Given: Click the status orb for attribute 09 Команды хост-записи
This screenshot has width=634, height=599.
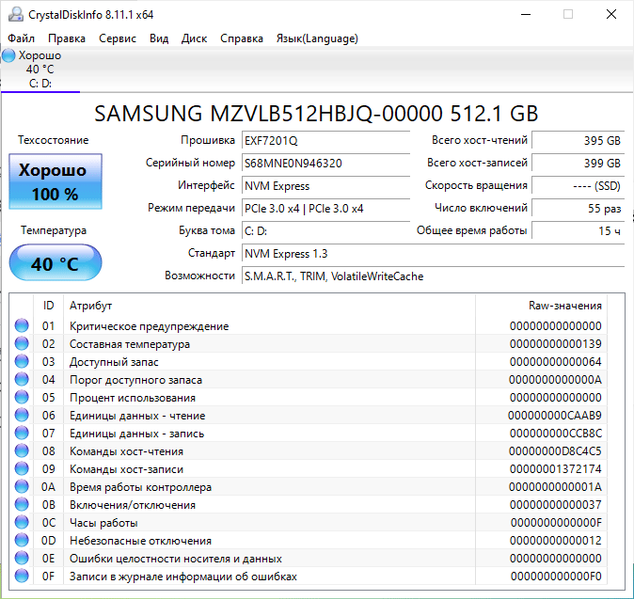Looking at the screenshot, I should 21,469.
